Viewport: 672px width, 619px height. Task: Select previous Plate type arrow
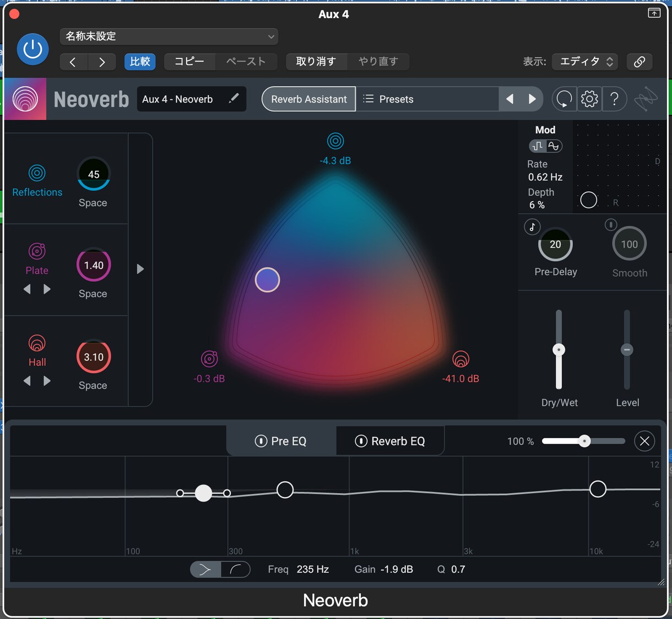(x=27, y=289)
